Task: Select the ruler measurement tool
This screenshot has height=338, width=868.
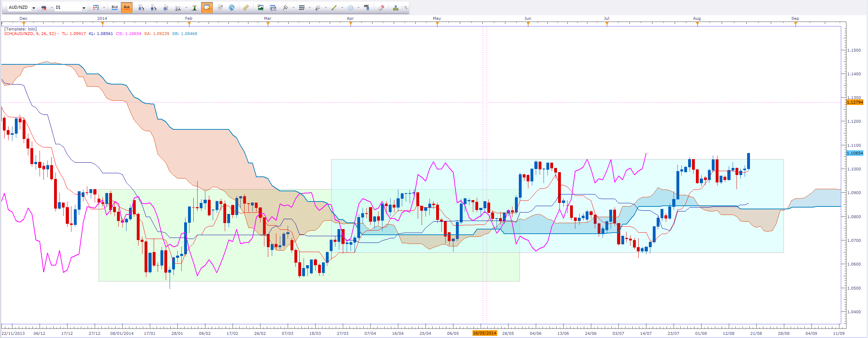Action: pos(246,7)
